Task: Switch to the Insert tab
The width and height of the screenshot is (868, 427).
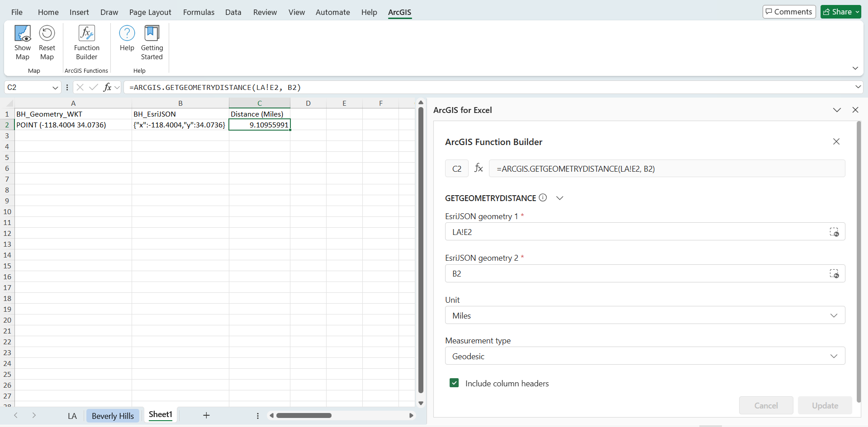Action: [x=79, y=12]
